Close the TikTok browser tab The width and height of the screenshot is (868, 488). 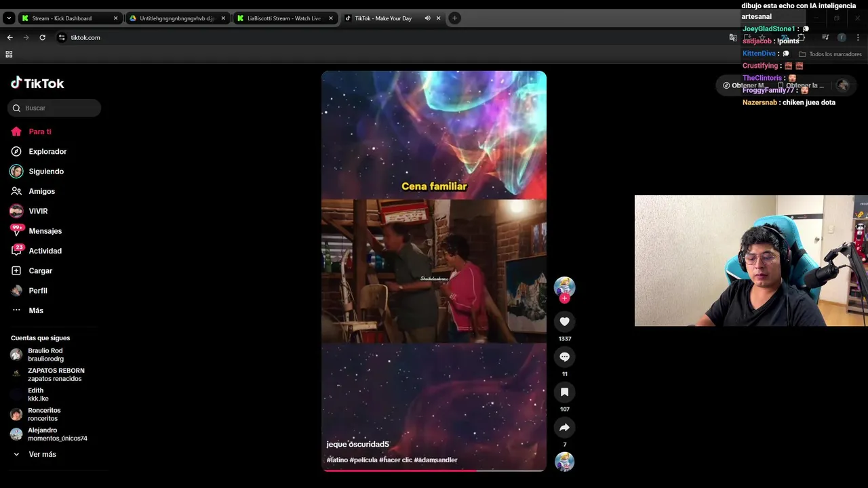(439, 18)
